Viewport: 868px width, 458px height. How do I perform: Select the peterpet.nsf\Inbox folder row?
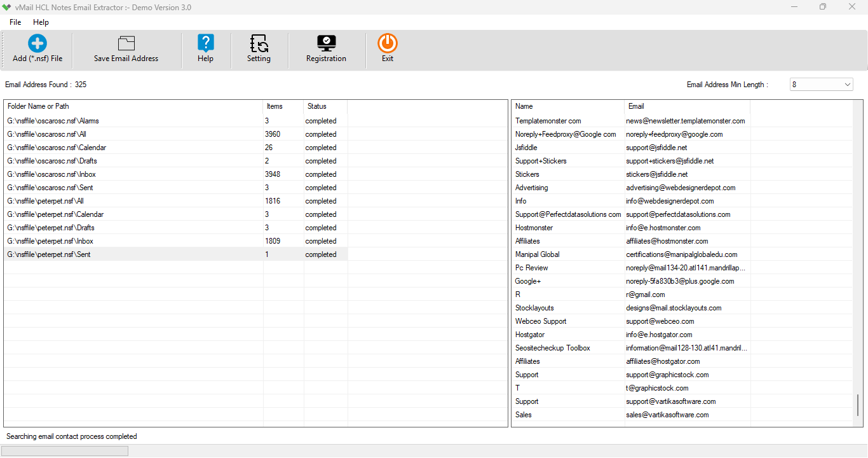tap(176, 241)
